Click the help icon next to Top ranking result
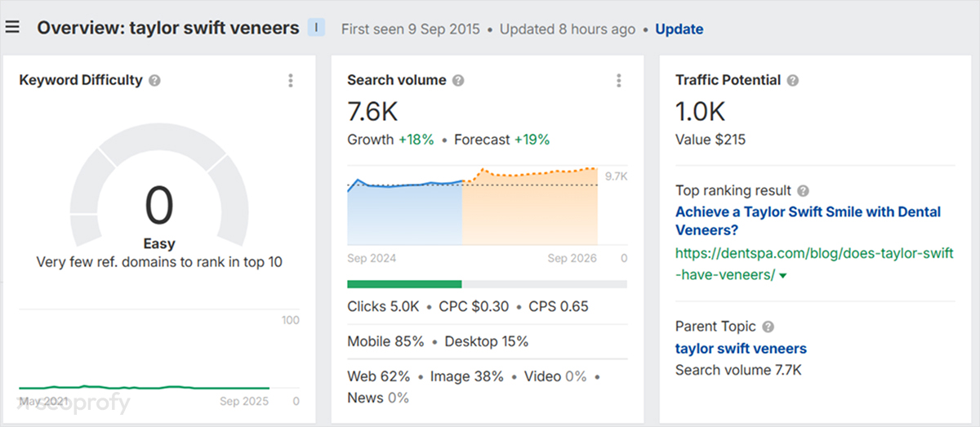 pos(804,190)
